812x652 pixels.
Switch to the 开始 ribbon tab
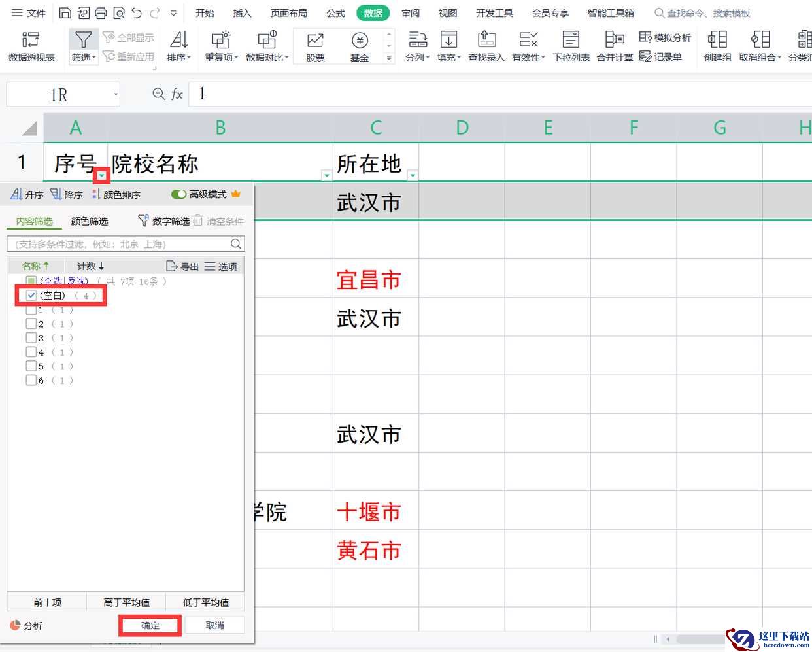point(205,13)
